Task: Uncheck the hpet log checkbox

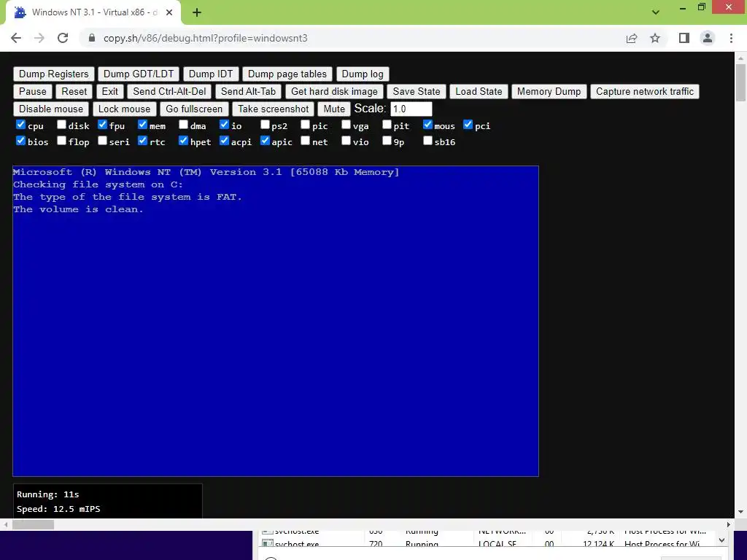Action: (183, 141)
